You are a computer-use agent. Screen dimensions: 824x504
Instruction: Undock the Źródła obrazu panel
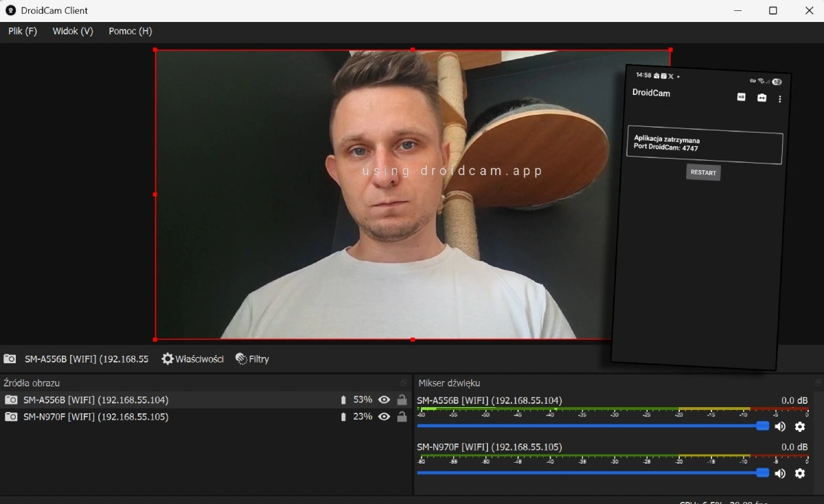point(404,383)
